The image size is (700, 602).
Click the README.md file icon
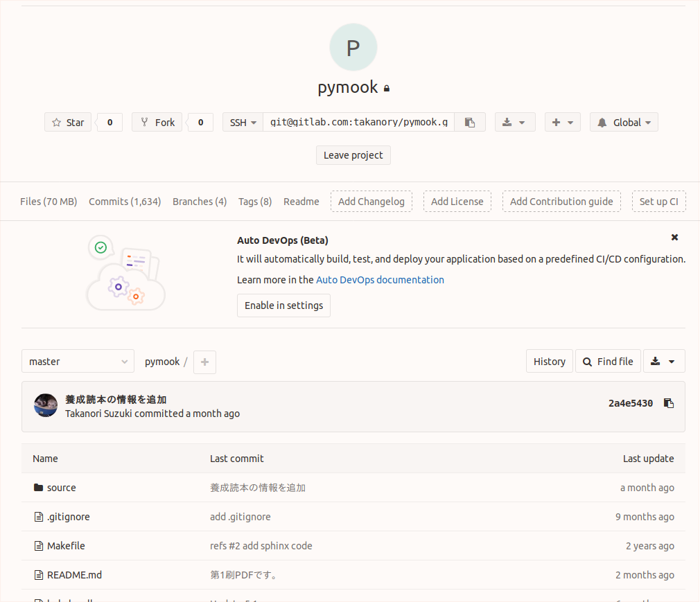point(39,575)
